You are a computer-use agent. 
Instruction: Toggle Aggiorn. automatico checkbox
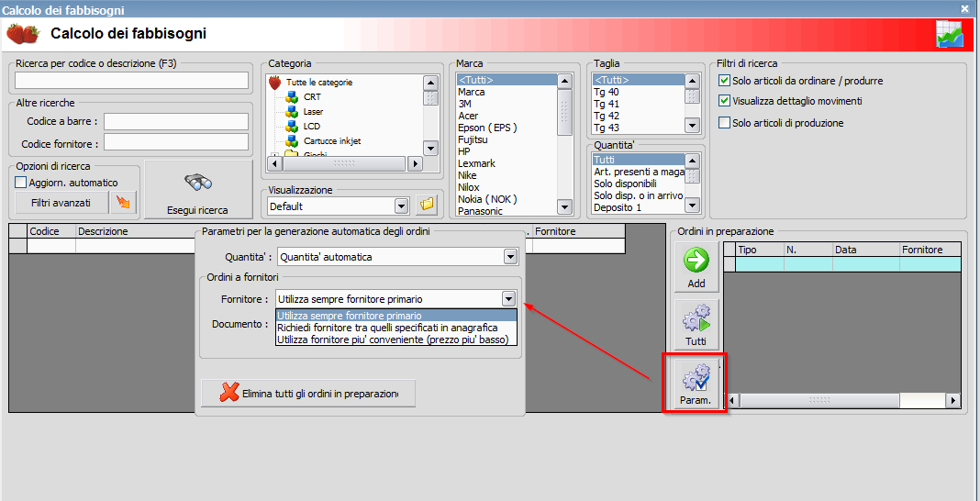20,183
